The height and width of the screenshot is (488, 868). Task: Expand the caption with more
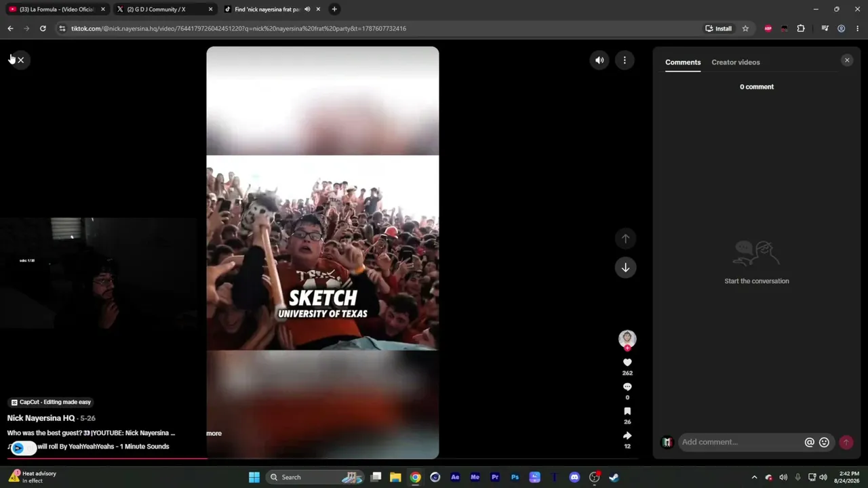click(214, 433)
